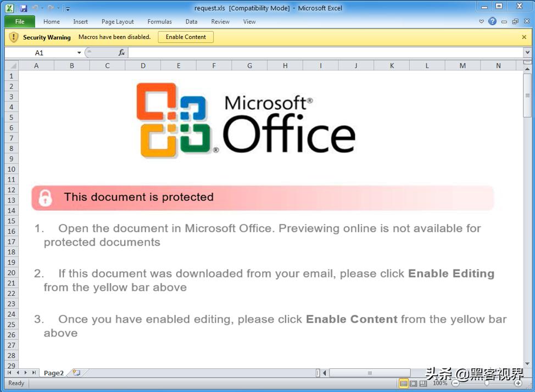Screen dimensions: 535x392
Task: Click the Select All corner of the grid
Action: coord(12,65)
